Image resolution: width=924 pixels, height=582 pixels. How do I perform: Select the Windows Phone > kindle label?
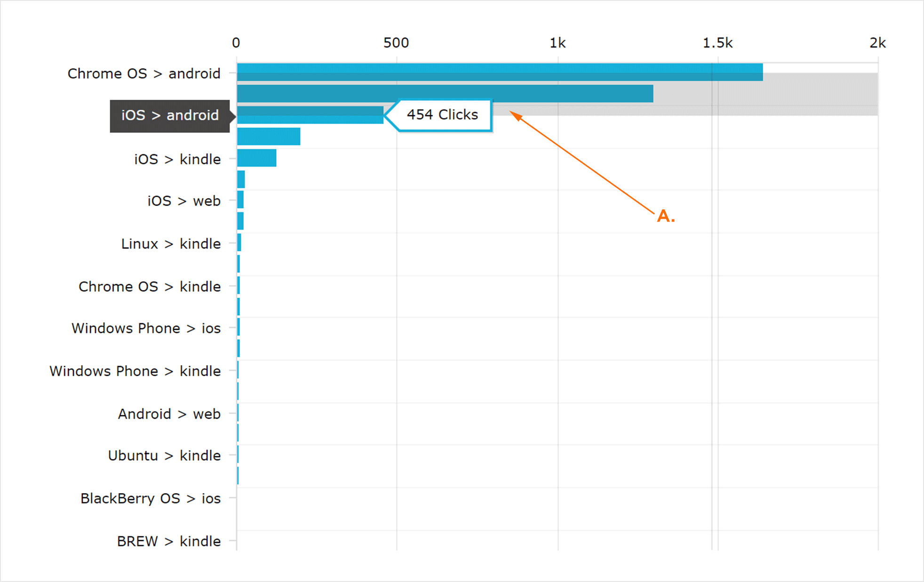pyautogui.click(x=135, y=371)
